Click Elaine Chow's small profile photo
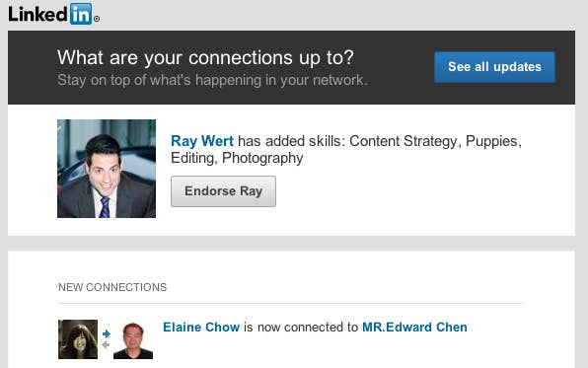The height and width of the screenshot is (368, 588). tap(78, 339)
